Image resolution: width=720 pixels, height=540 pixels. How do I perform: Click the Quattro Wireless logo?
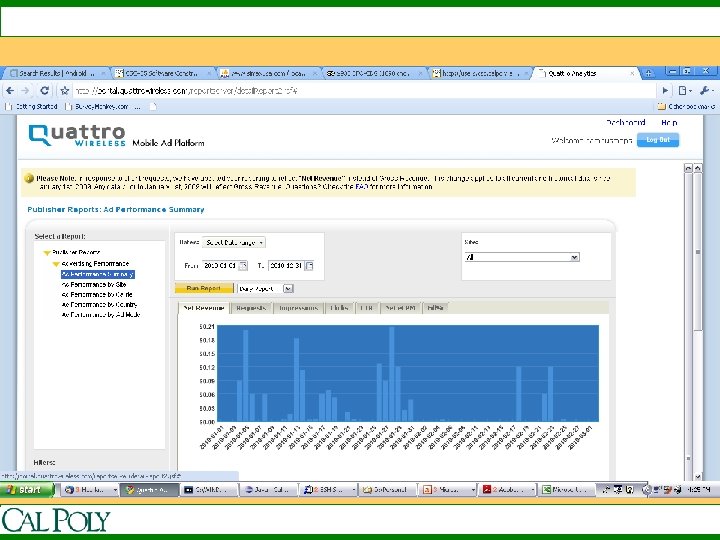tap(77, 135)
